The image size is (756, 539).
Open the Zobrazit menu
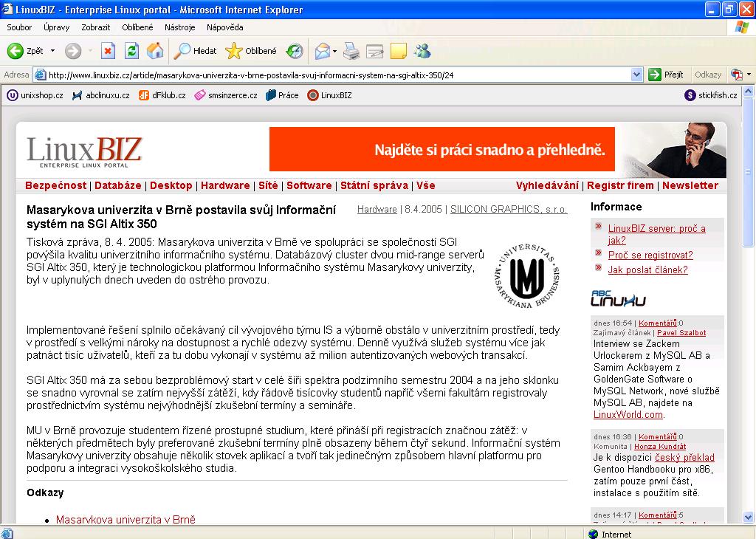[x=95, y=27]
